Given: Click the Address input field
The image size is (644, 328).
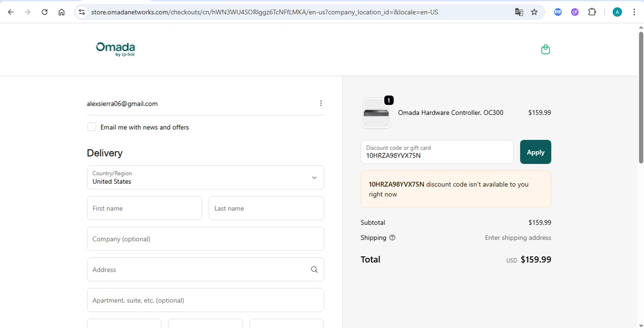Looking at the screenshot, I should (x=206, y=270).
